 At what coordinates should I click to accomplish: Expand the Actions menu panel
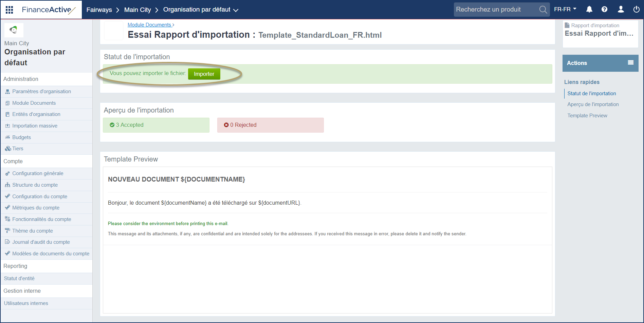click(x=631, y=63)
